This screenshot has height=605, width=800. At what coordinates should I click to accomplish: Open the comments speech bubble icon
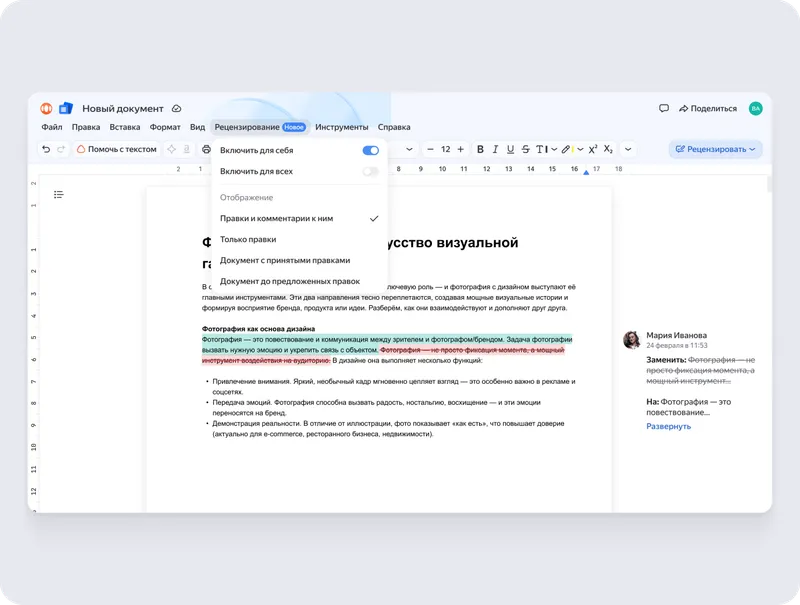(x=664, y=108)
